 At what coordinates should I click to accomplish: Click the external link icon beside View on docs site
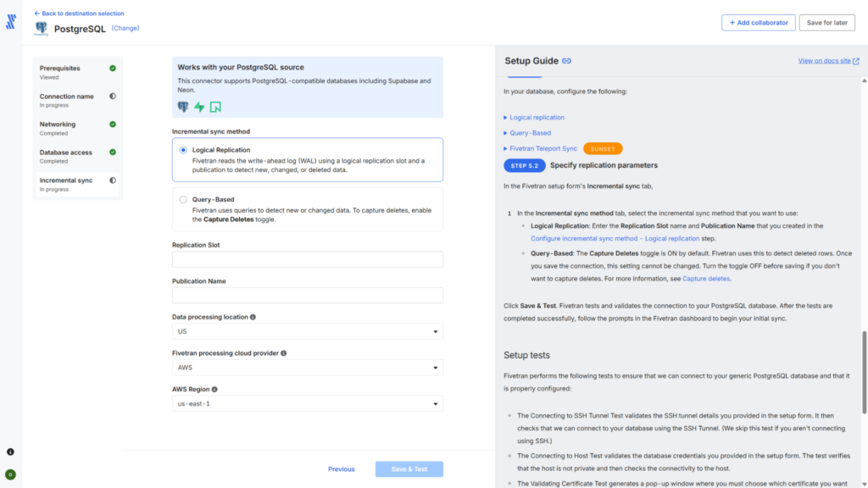click(x=856, y=61)
